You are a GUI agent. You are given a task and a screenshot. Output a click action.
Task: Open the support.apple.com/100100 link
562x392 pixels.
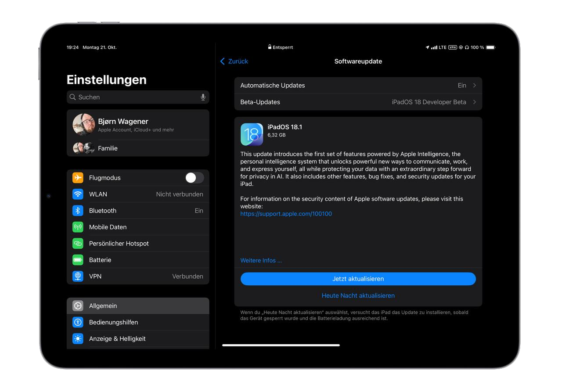[286, 214]
